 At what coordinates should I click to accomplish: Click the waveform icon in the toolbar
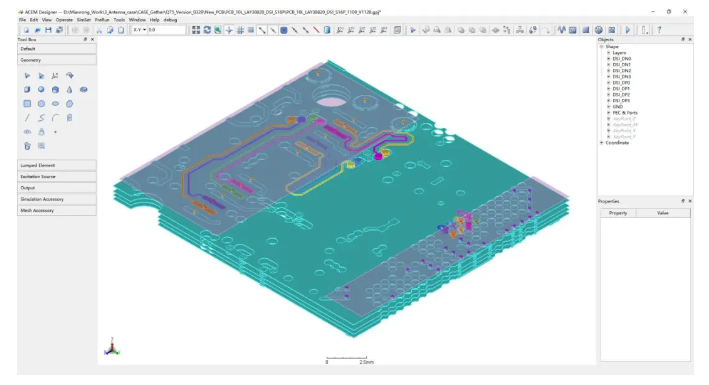point(562,30)
